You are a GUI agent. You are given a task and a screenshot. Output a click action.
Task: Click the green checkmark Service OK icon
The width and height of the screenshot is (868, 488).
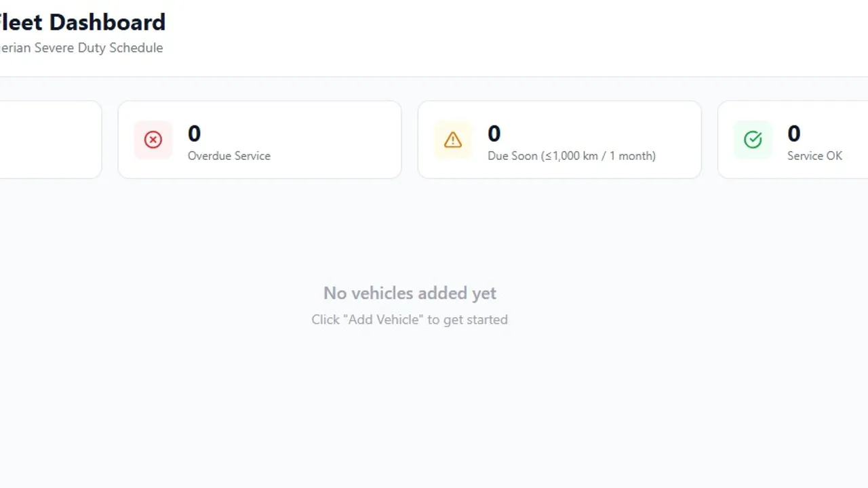(x=753, y=140)
